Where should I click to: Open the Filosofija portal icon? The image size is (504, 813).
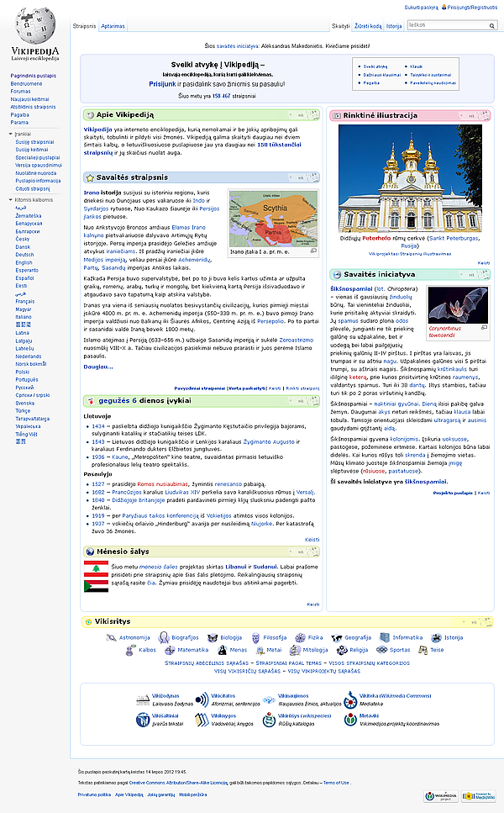(256, 638)
